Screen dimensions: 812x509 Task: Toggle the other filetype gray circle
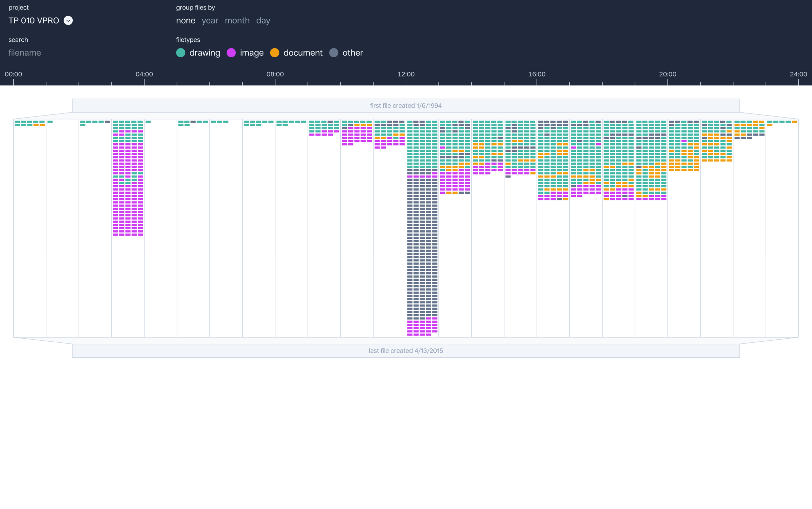(334, 53)
